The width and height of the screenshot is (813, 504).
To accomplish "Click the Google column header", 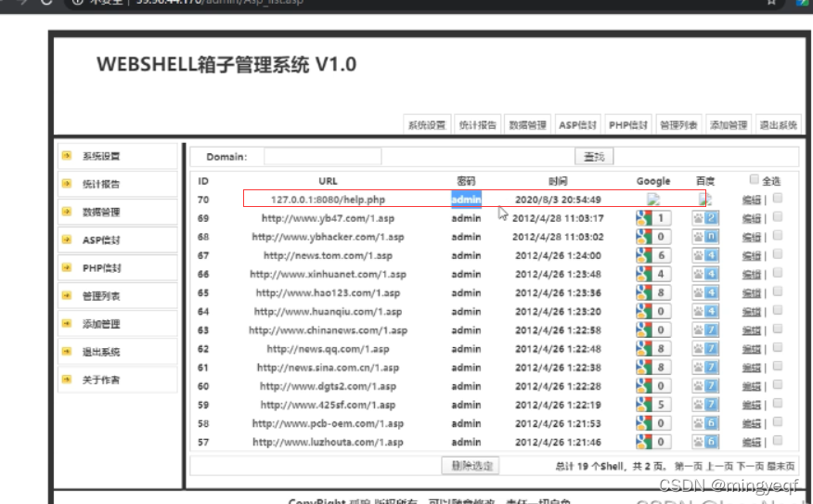I will (653, 181).
